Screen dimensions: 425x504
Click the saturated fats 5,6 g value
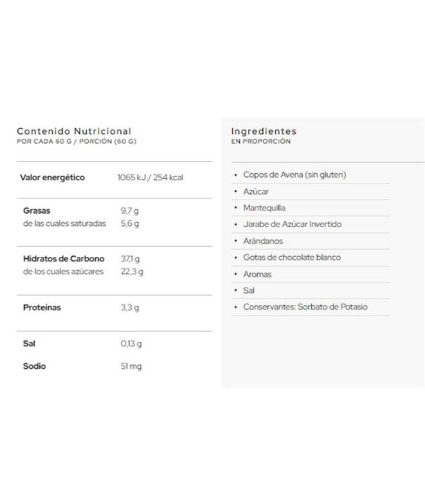(129, 223)
